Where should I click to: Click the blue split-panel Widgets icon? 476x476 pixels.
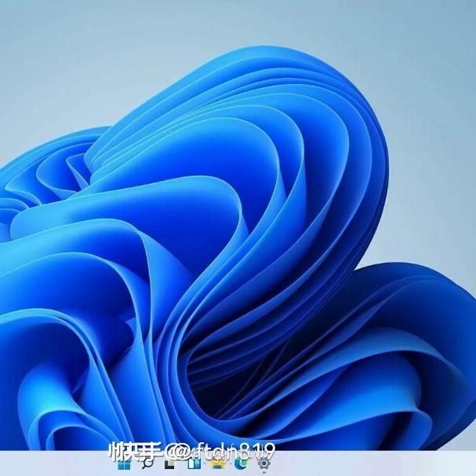[x=194, y=464]
